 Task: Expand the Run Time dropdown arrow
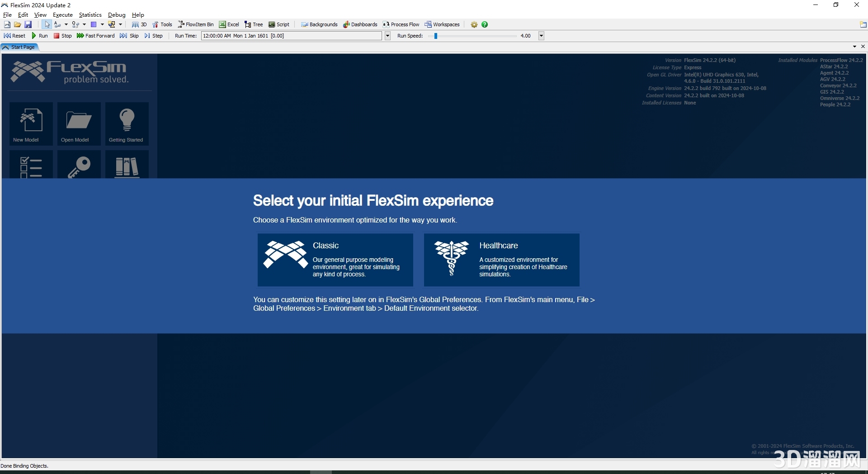[387, 36]
